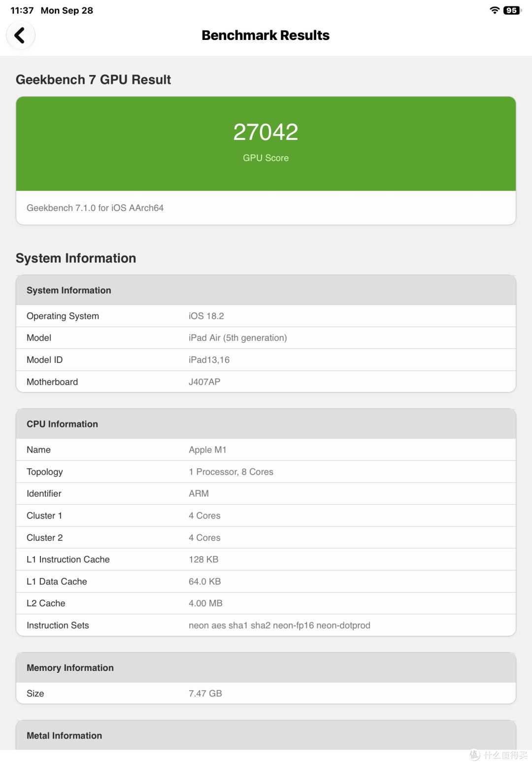Viewport: 532px width, 766px height.
Task: Tap the Cluster 1 row label
Action: [44, 516]
